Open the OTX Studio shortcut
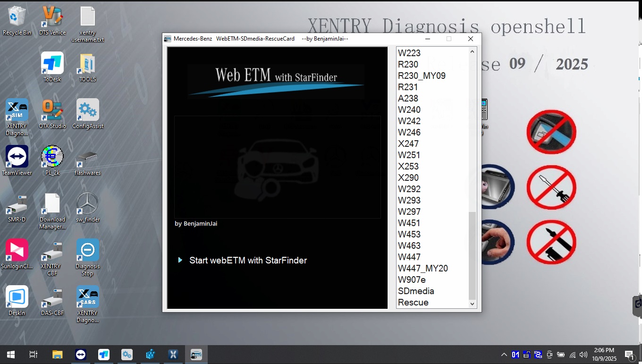 coord(52,110)
